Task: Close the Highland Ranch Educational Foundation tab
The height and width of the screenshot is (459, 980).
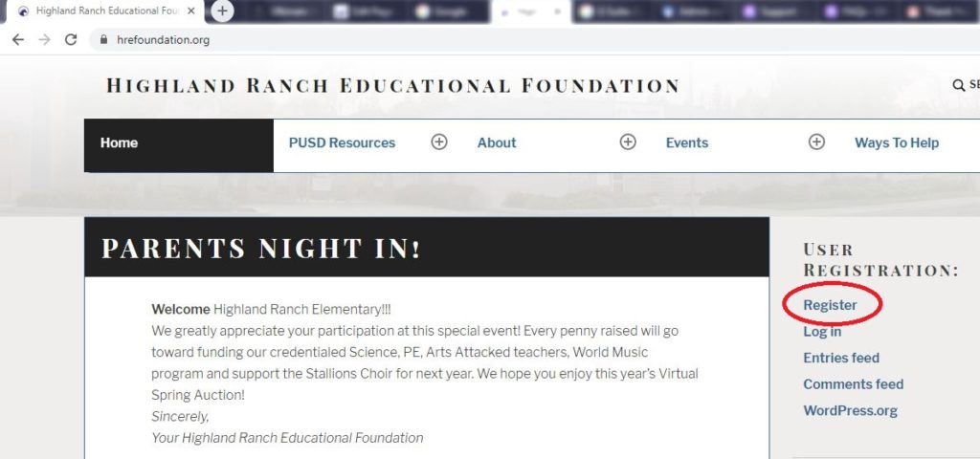Action: pos(191,11)
